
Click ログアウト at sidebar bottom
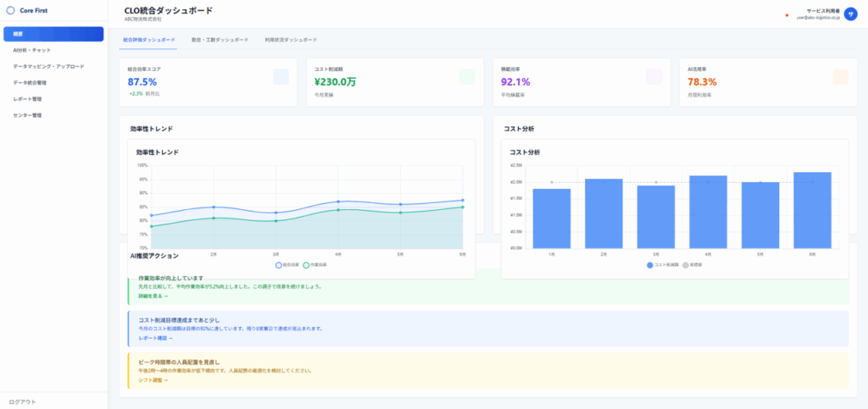22,401
